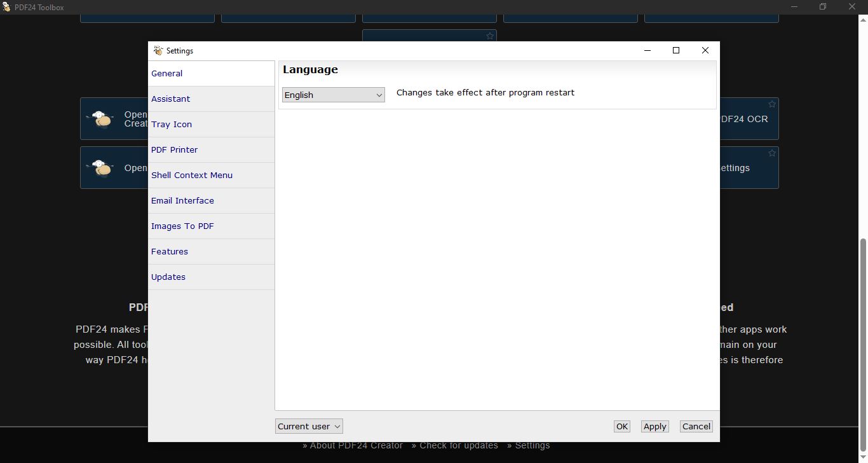Open the General settings tab

coord(211,74)
